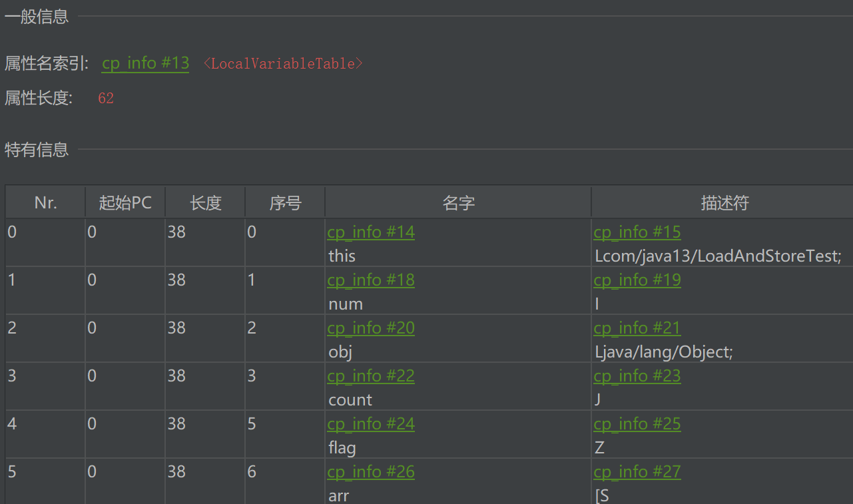The width and height of the screenshot is (853, 504).
Task: Open cp_info #15 descriptor link
Action: pyautogui.click(x=637, y=232)
